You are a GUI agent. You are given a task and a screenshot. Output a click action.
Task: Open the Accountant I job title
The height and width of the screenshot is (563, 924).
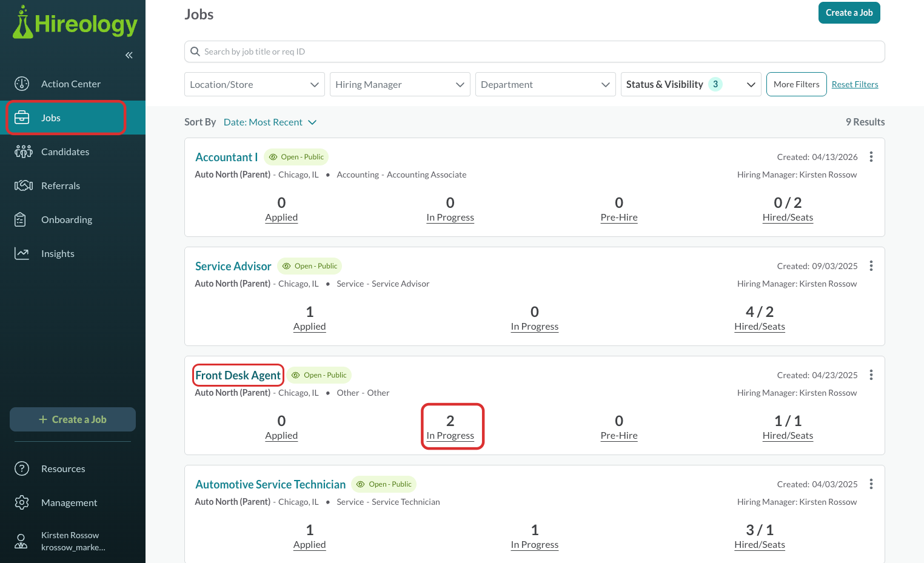click(227, 157)
